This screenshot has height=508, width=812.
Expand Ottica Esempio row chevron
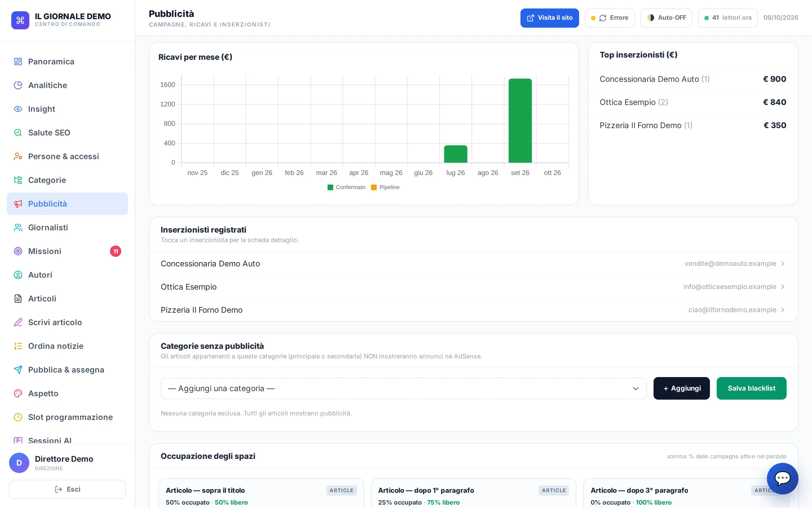click(782, 286)
